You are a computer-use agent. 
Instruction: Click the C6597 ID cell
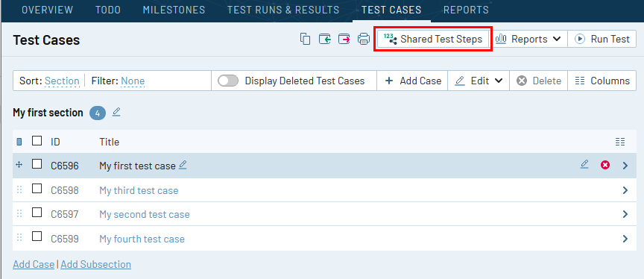(x=65, y=215)
